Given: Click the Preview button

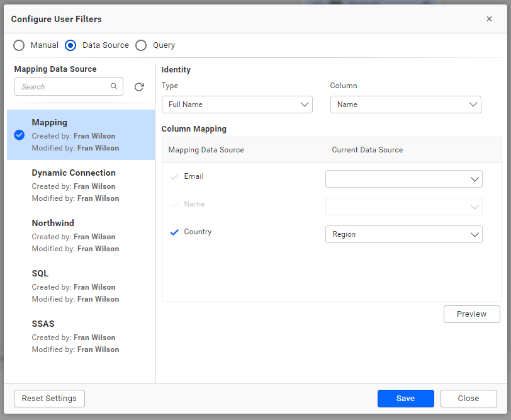Looking at the screenshot, I should [x=471, y=314].
